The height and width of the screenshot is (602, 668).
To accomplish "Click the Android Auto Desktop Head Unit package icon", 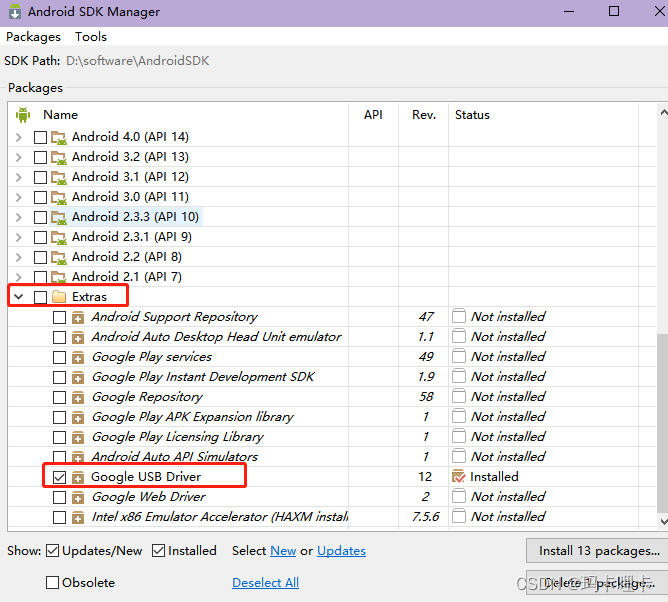I will tap(78, 337).
